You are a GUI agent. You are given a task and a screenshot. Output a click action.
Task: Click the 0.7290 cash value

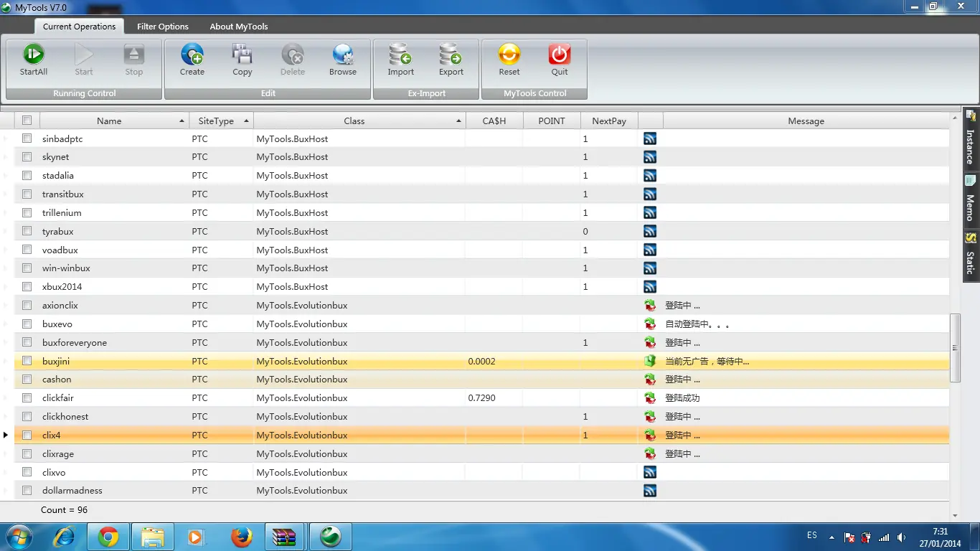pos(481,397)
